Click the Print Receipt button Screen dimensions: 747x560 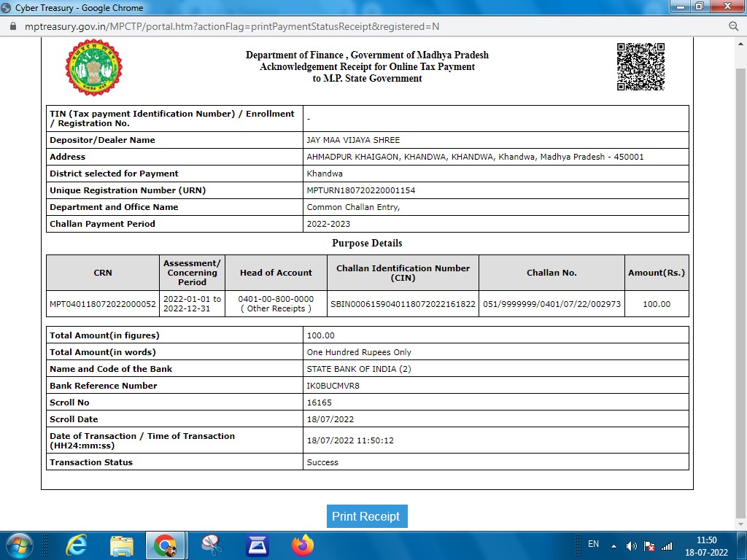tap(366, 516)
